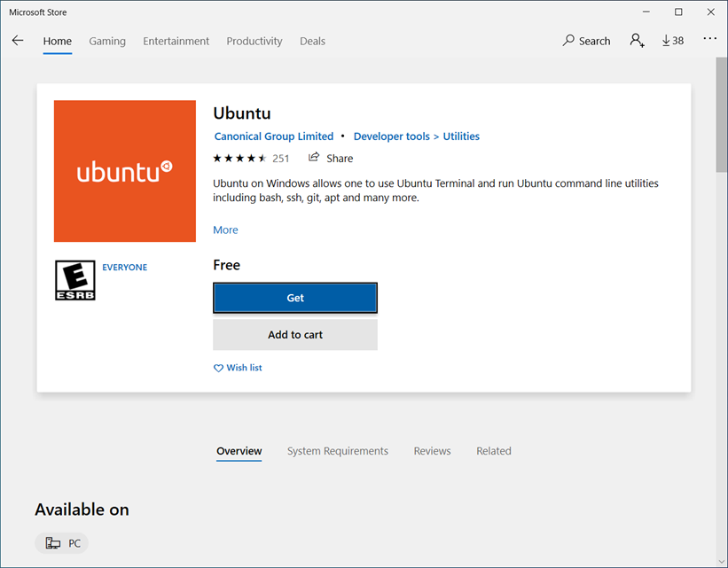The width and height of the screenshot is (728, 568).
Task: Open the Developer tools category link
Action: 391,136
